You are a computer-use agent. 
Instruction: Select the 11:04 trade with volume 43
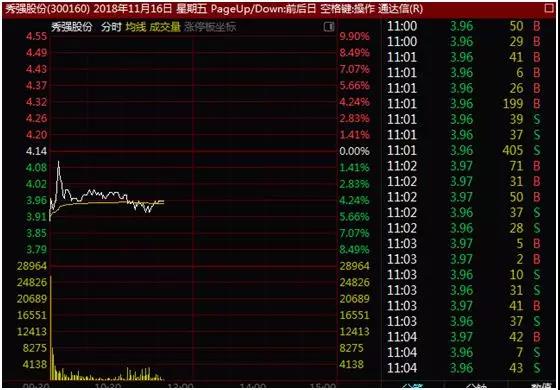(464, 368)
